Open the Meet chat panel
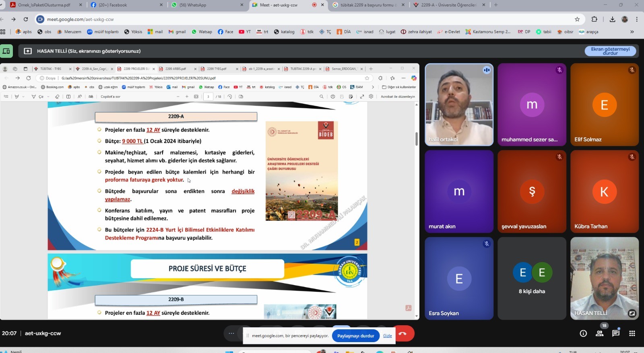Viewport: 644px width, 353px height. (x=616, y=333)
